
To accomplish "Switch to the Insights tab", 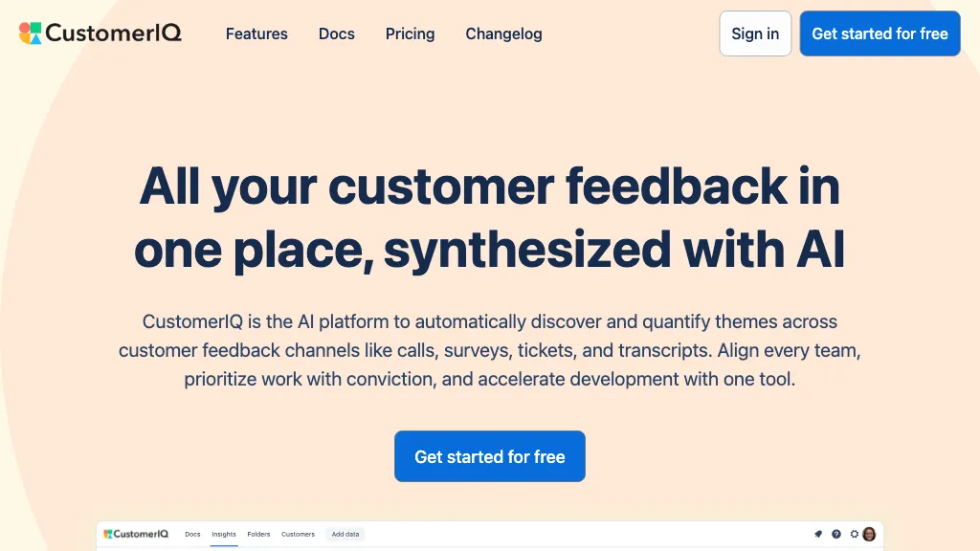I will [223, 534].
